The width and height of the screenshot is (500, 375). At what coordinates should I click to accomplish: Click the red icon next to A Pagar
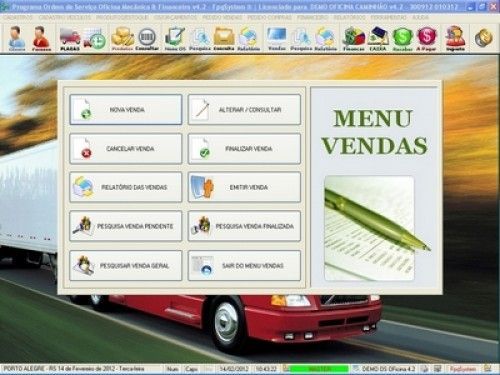coord(455,39)
